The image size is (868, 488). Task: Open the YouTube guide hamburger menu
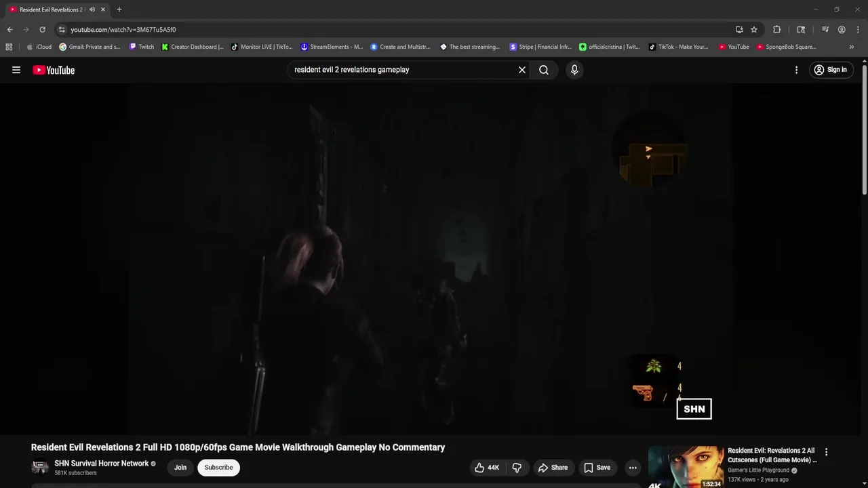point(16,70)
